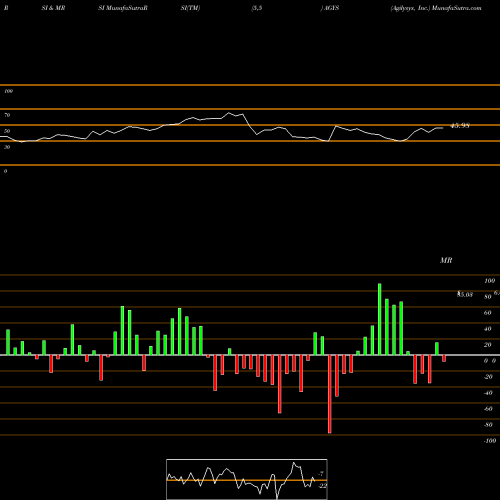Click the "SI & MR" header text
Screen dimensions: 500x500
point(53,8)
